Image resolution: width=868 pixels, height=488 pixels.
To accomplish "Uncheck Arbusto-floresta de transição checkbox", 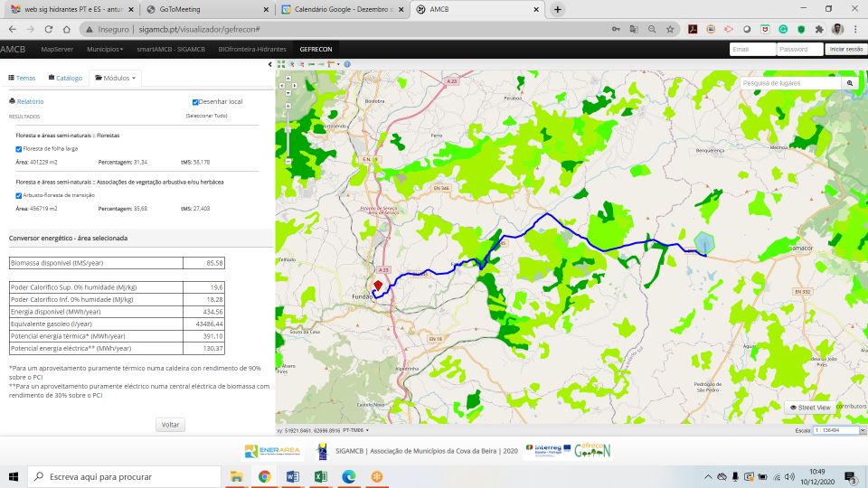I will [19, 195].
